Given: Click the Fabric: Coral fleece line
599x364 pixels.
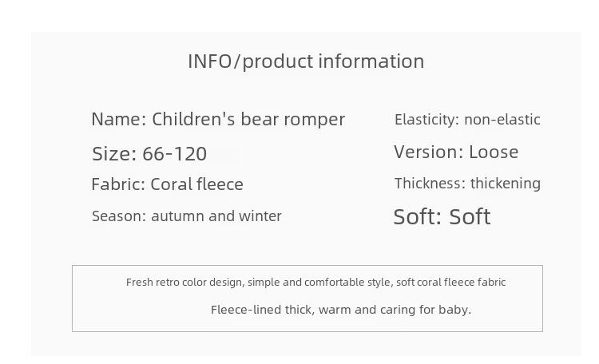Looking at the screenshot, I should point(168,184).
